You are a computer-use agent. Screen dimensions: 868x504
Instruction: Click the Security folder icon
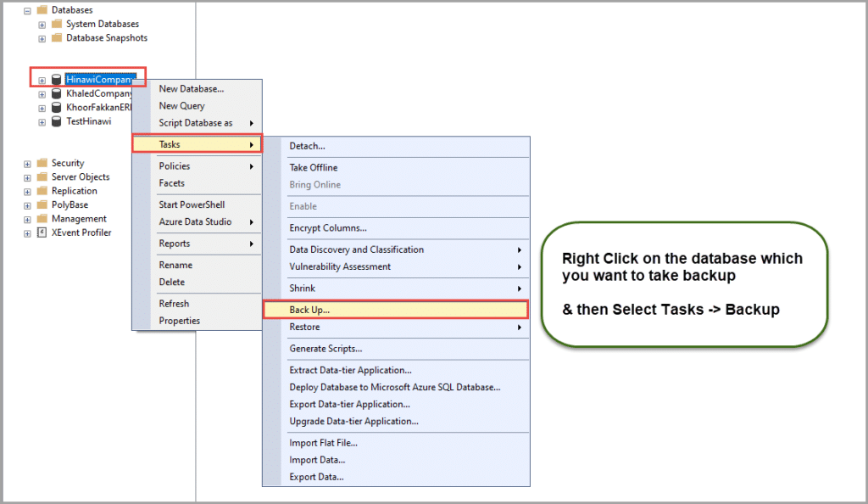pos(42,163)
